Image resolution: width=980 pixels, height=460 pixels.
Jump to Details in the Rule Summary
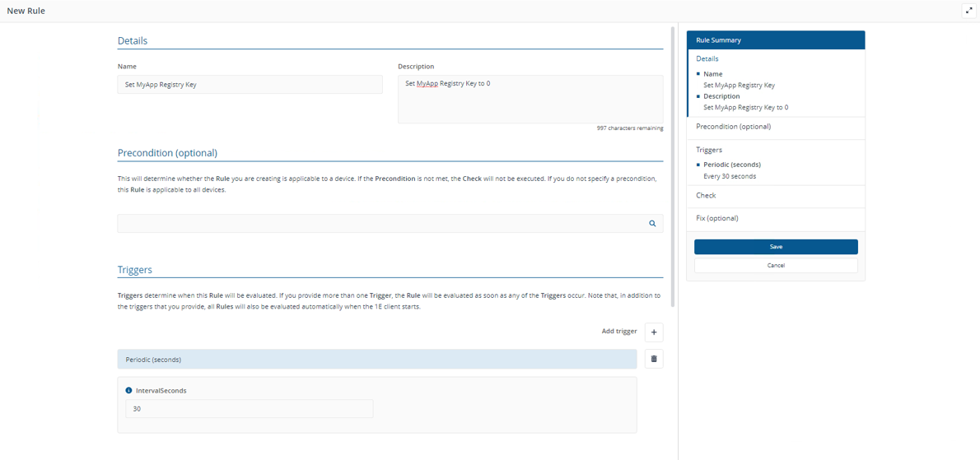tap(707, 59)
